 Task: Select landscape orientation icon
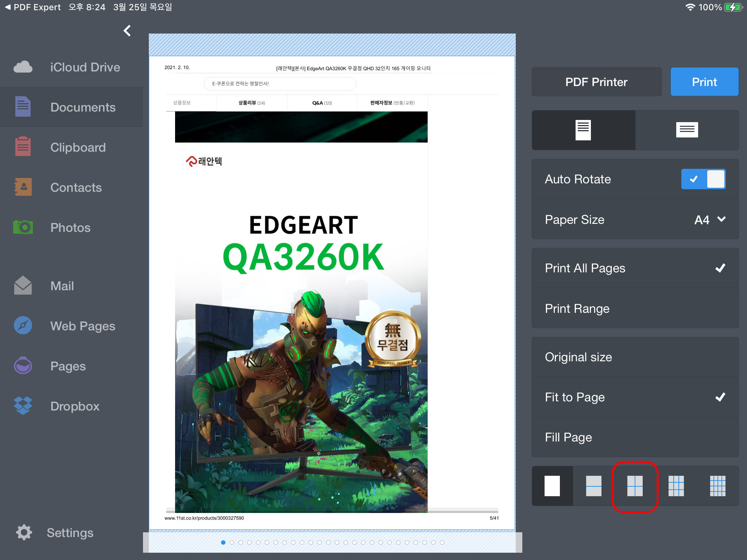pos(687,130)
